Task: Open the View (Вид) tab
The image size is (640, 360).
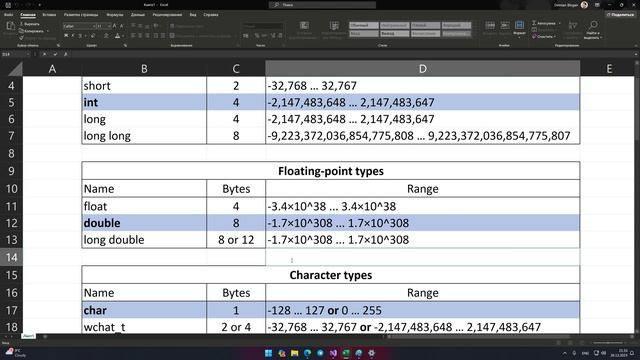Action: click(x=193, y=15)
